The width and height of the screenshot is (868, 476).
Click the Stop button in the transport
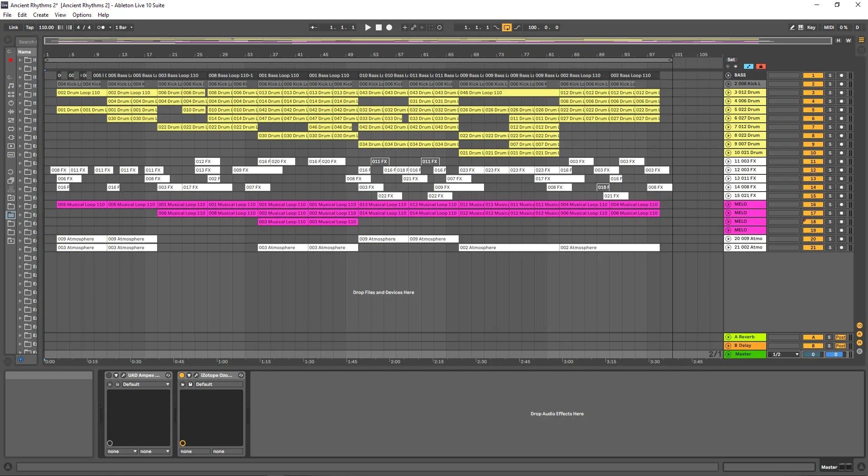[x=379, y=28]
